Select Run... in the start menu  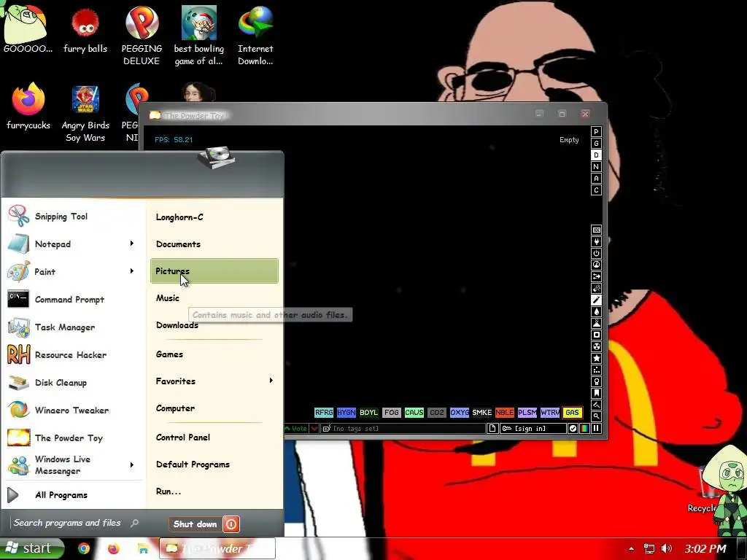coord(214,491)
